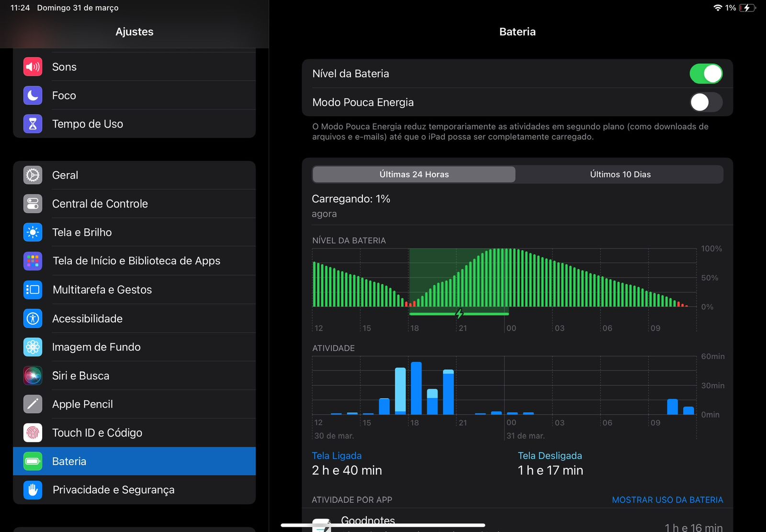Image resolution: width=766 pixels, height=532 pixels.
Task: Click MOSTRAR USO DA BATERIA link
Action: point(667,500)
